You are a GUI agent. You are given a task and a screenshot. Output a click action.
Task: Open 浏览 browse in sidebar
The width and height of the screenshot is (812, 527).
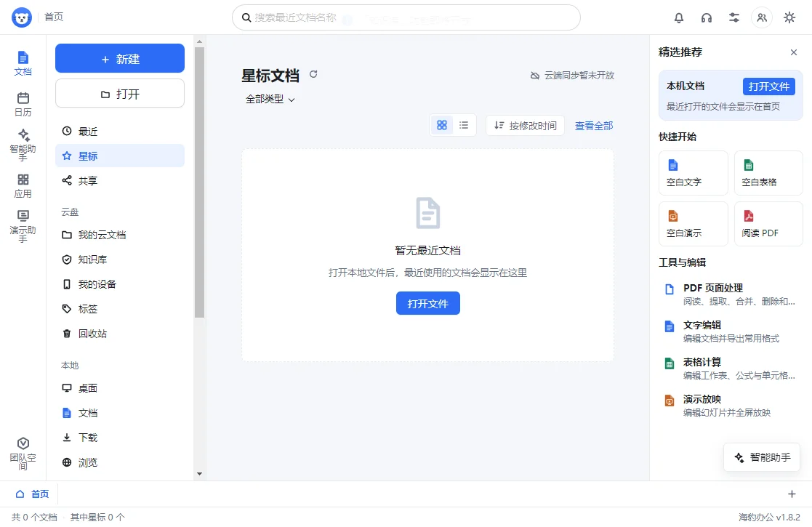click(120, 463)
